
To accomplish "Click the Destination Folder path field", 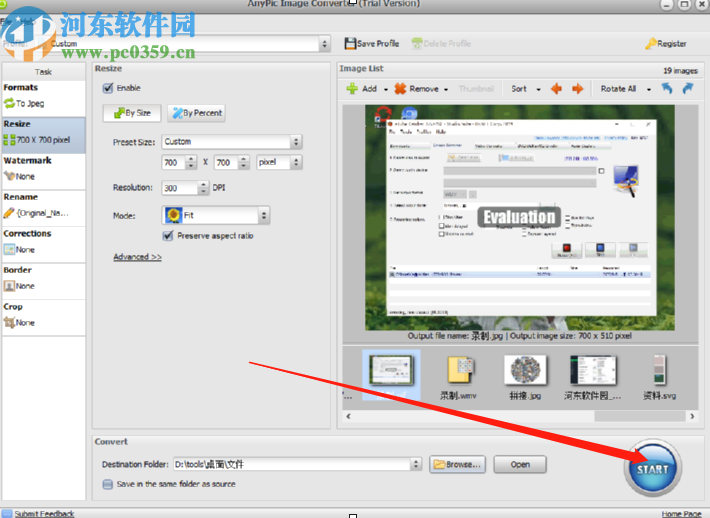I will coord(292,464).
